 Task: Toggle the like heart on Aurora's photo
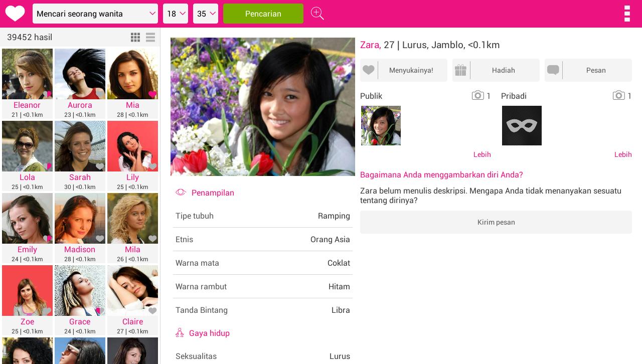(x=100, y=94)
